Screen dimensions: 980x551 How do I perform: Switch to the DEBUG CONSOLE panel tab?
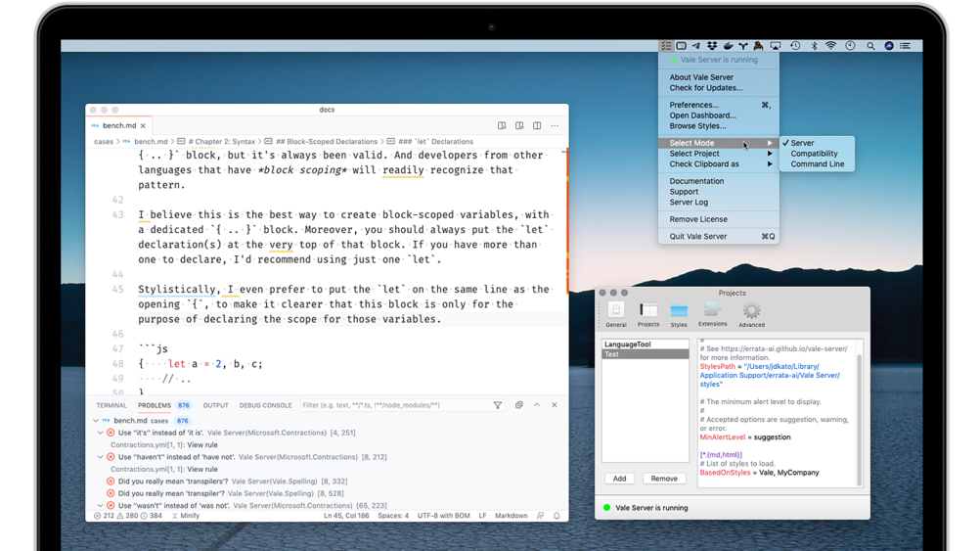pos(266,405)
